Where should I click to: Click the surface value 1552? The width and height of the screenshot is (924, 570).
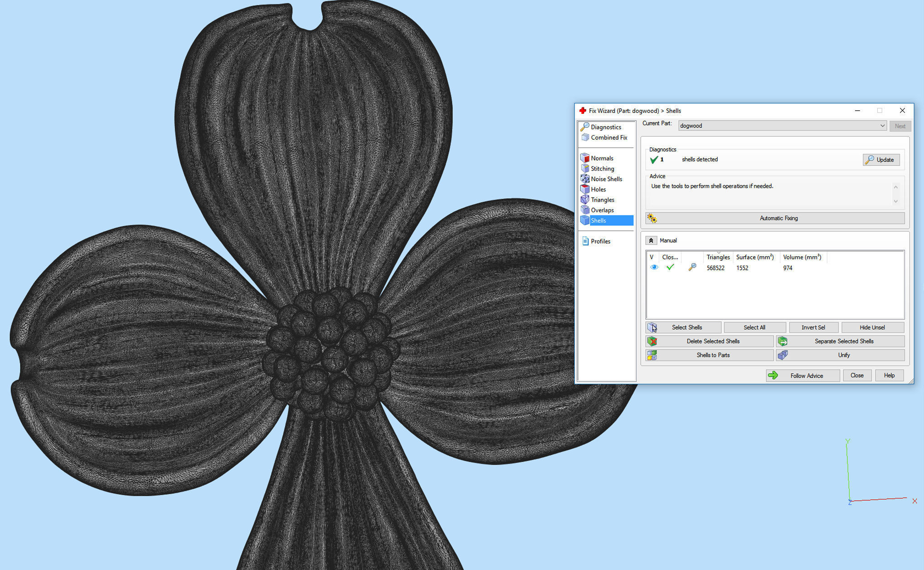(742, 268)
